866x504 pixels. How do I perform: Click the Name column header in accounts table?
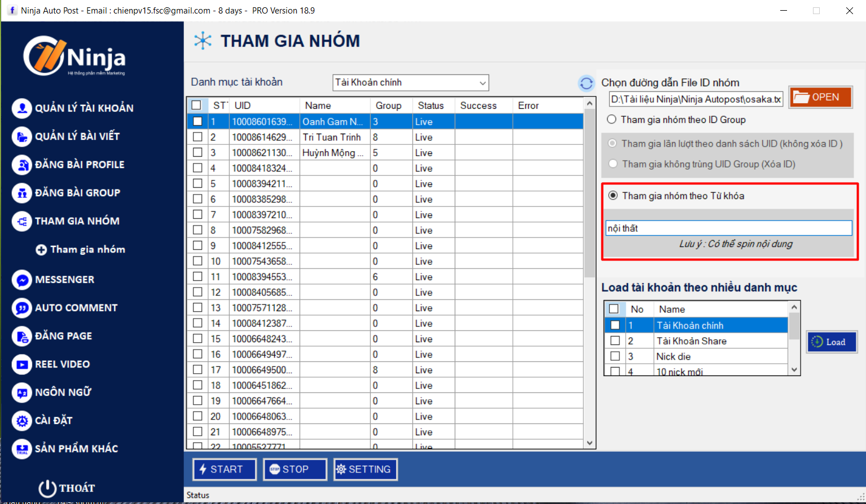pos(335,105)
